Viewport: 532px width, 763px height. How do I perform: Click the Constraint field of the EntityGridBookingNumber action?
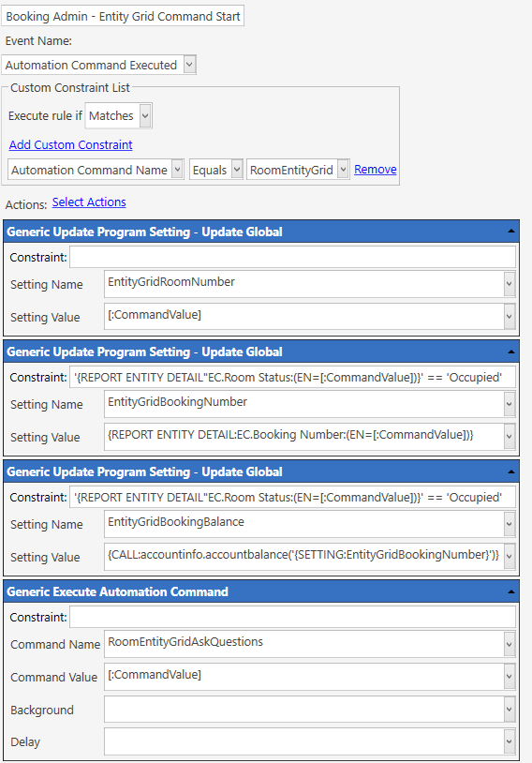point(293,377)
